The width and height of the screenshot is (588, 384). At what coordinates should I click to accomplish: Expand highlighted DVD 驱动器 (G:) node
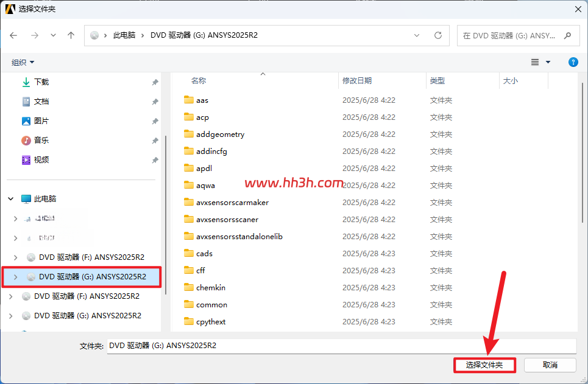(15, 277)
